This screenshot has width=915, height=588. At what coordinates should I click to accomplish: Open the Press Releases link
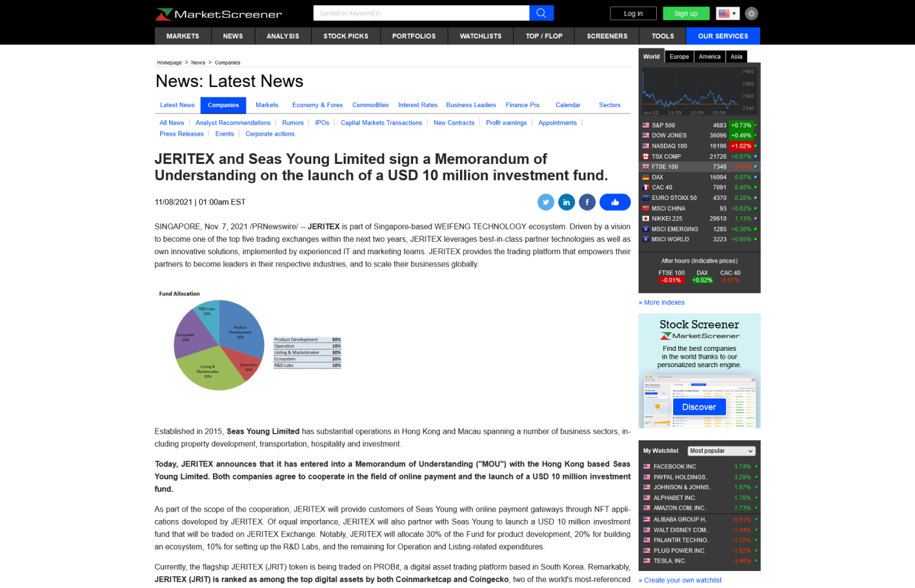(182, 134)
